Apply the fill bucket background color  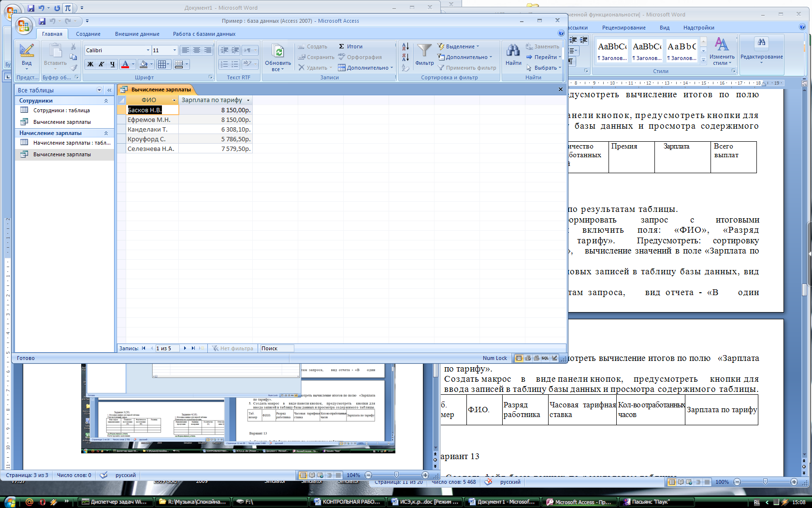pos(144,64)
